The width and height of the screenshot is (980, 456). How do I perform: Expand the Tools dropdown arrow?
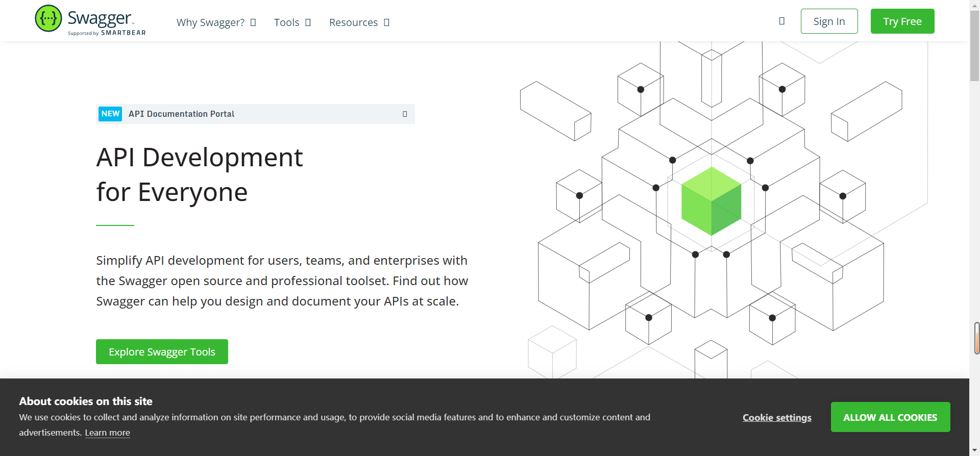(x=308, y=22)
